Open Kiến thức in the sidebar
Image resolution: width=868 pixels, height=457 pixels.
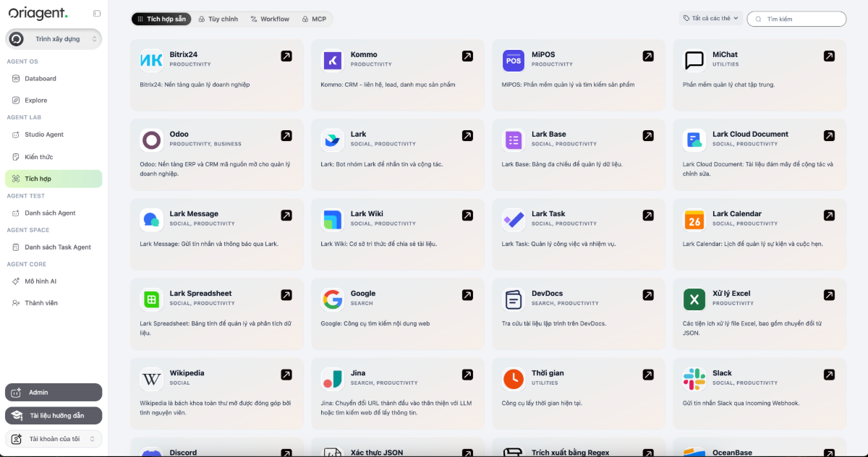pyautogui.click(x=54, y=157)
